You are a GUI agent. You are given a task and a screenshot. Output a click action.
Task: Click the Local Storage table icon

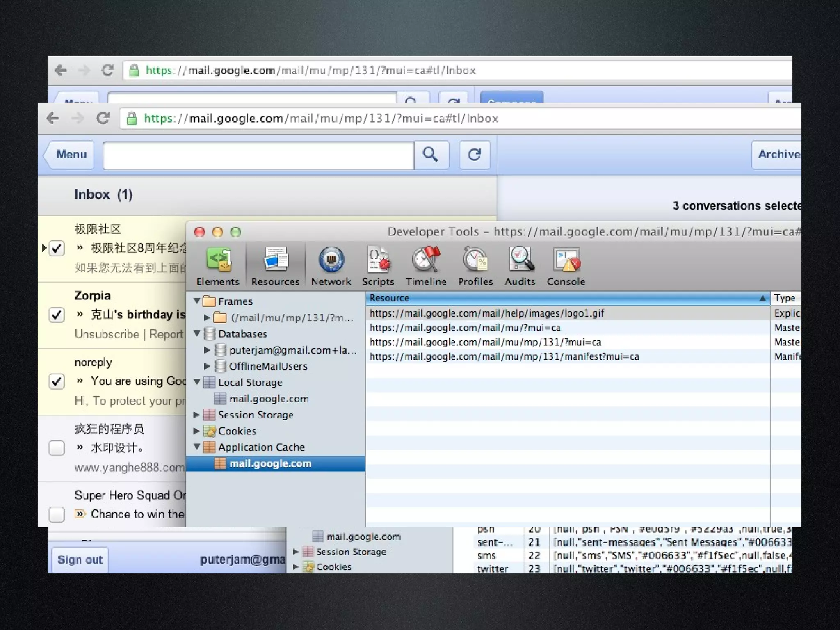coord(209,382)
